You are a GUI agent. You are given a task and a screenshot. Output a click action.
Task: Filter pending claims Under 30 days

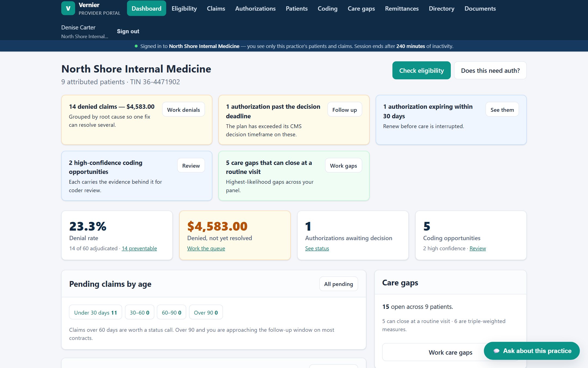coord(96,312)
